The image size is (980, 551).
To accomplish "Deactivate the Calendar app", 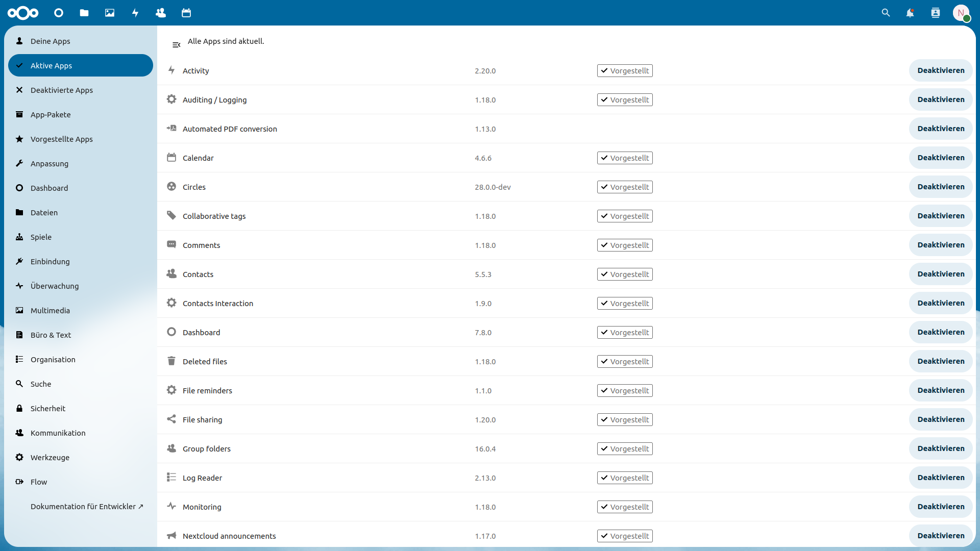I will pos(941,158).
